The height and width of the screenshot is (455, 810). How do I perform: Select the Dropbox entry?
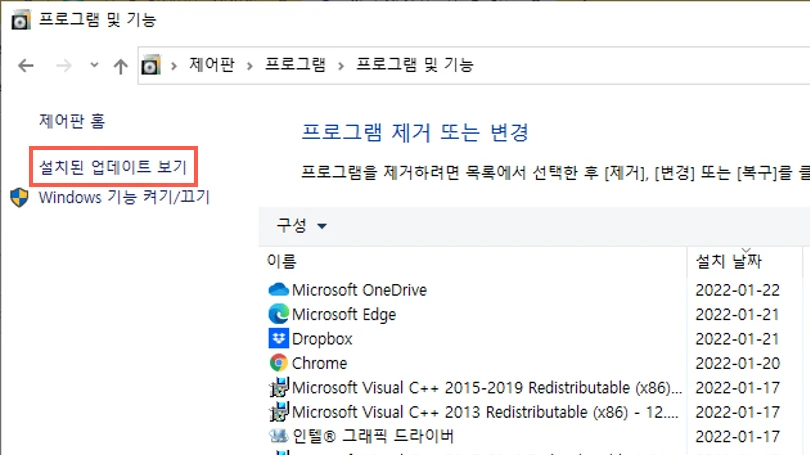coord(322,339)
